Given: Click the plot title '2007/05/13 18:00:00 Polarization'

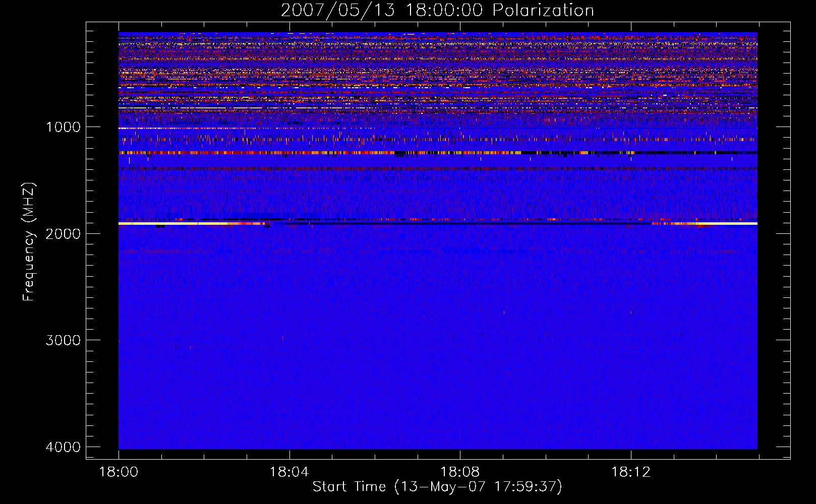Looking at the screenshot, I should point(437,10).
